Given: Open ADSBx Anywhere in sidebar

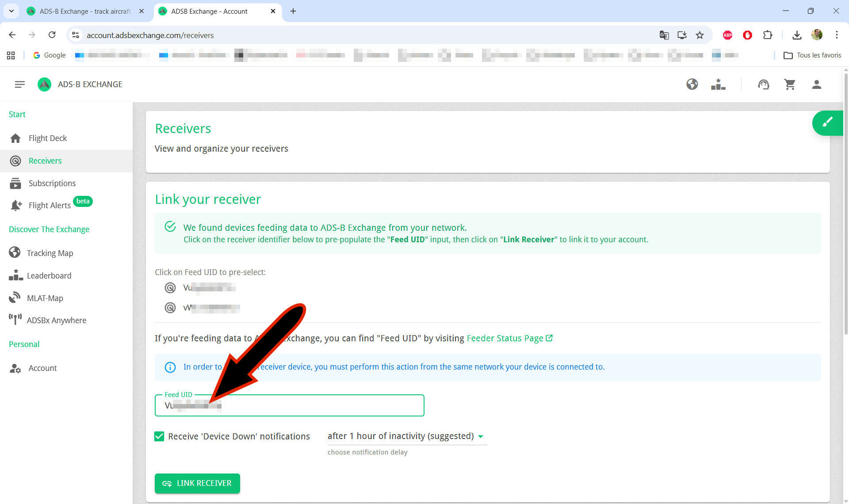Looking at the screenshot, I should 66,320.
